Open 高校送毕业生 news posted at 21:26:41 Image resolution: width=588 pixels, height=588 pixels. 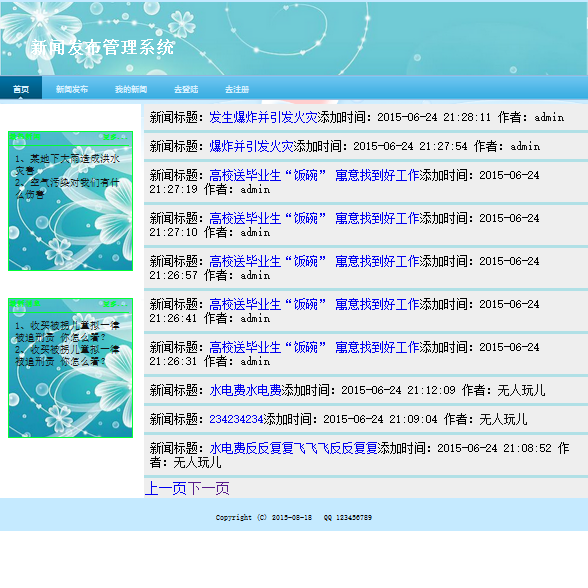tap(314, 304)
